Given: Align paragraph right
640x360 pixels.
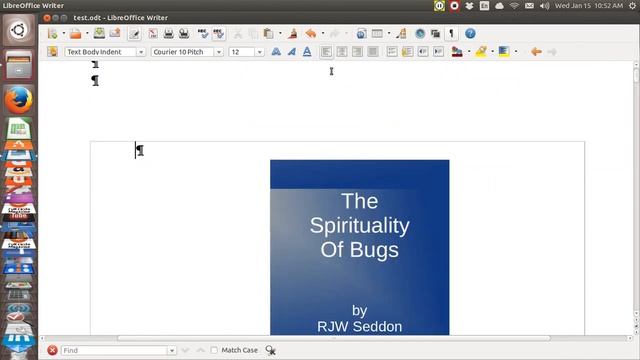Looking at the screenshot, I should 357,51.
